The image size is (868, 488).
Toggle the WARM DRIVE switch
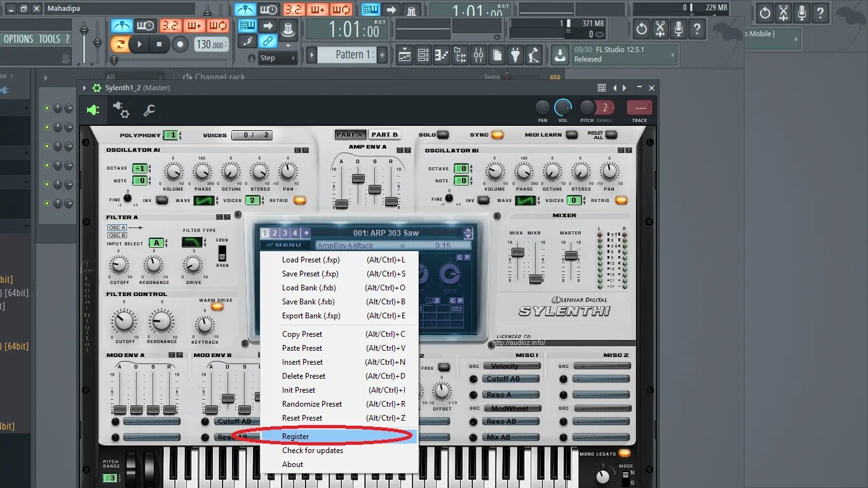pos(217,307)
